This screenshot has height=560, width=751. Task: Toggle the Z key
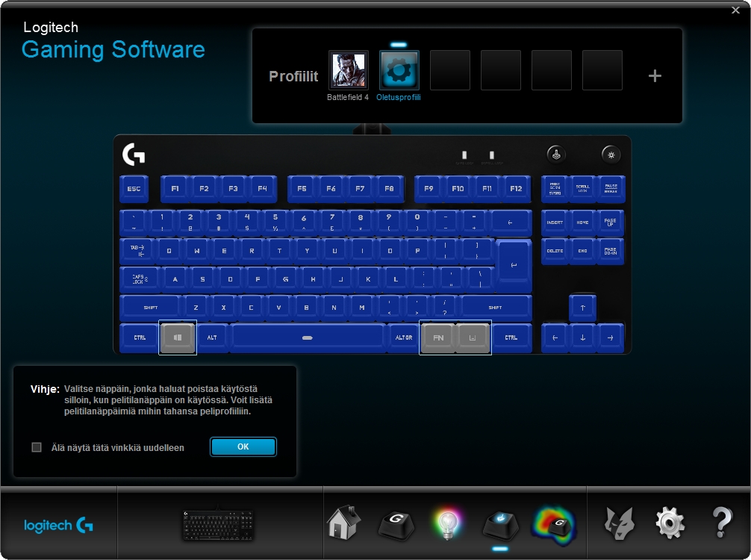point(196,308)
